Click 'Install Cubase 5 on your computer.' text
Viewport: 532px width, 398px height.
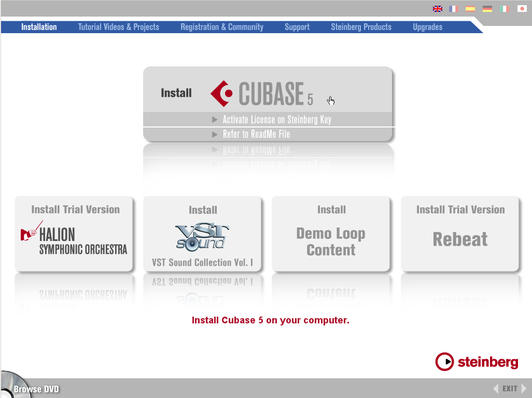271,320
